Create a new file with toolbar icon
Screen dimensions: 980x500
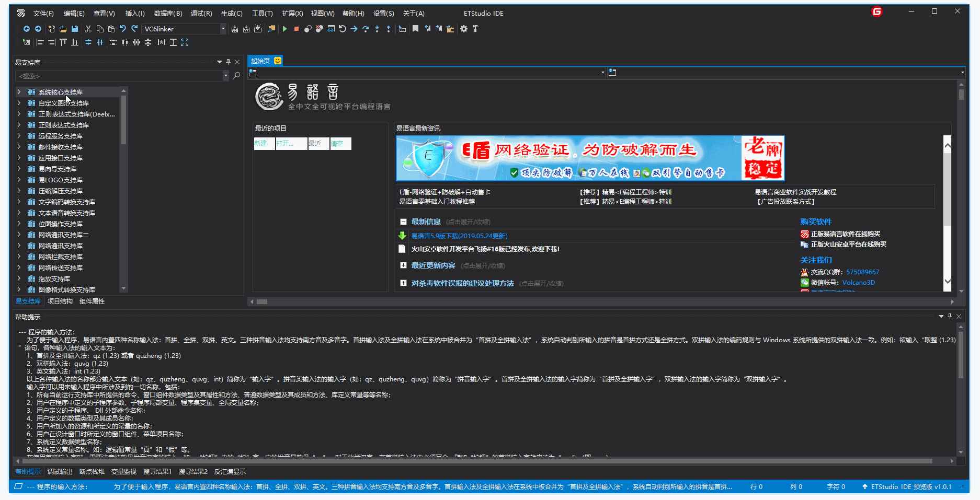pyautogui.click(x=51, y=29)
